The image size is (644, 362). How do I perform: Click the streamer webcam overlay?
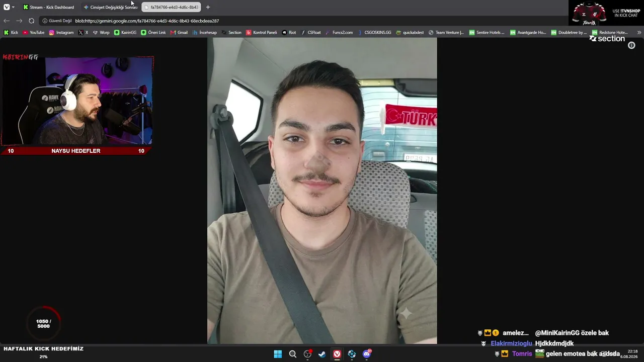[x=77, y=100]
